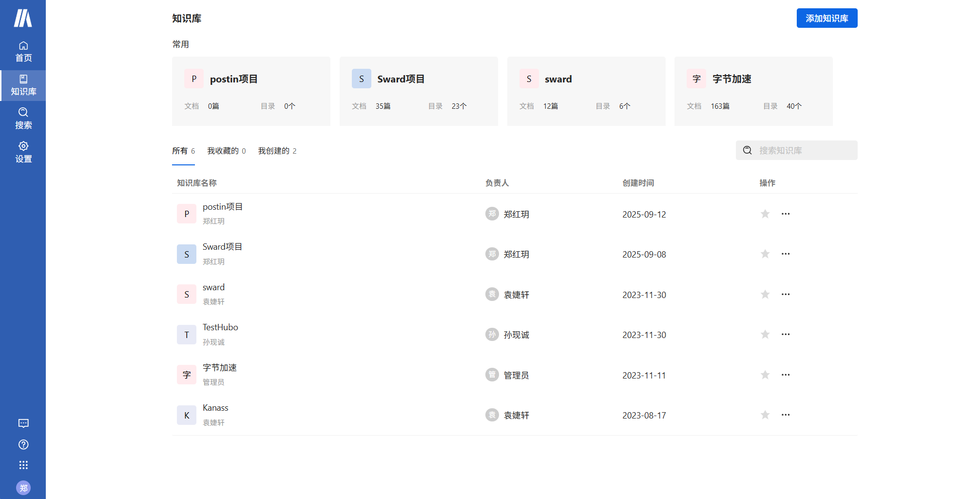
Task: Open more options for postin项目 row
Action: point(786,214)
